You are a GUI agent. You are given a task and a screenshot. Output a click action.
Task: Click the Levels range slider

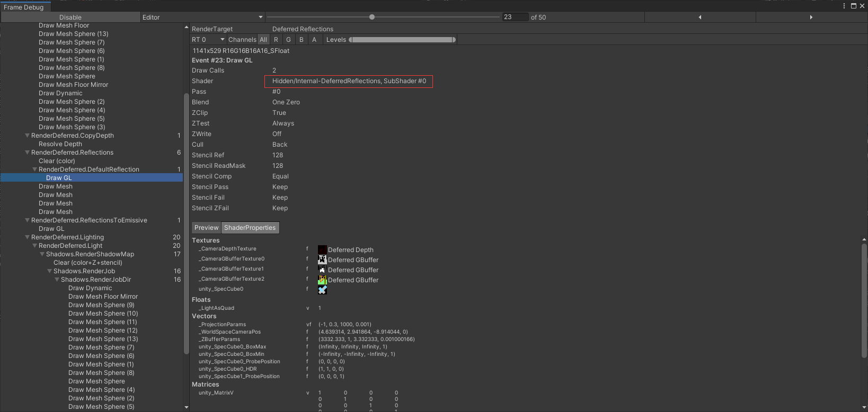tap(402, 40)
